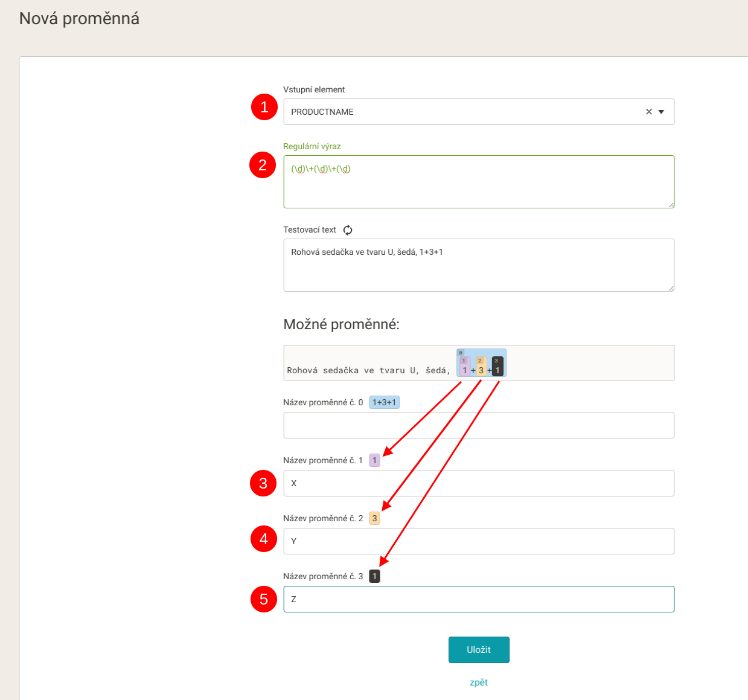Click into the Testovací text area
748x700 pixels.
(x=479, y=265)
